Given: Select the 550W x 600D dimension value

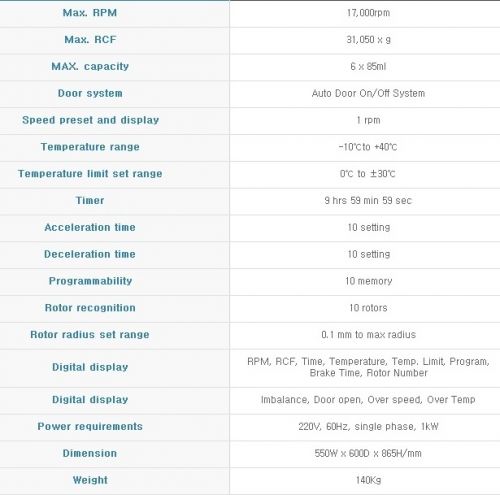Looking at the screenshot, I should coord(368,453).
